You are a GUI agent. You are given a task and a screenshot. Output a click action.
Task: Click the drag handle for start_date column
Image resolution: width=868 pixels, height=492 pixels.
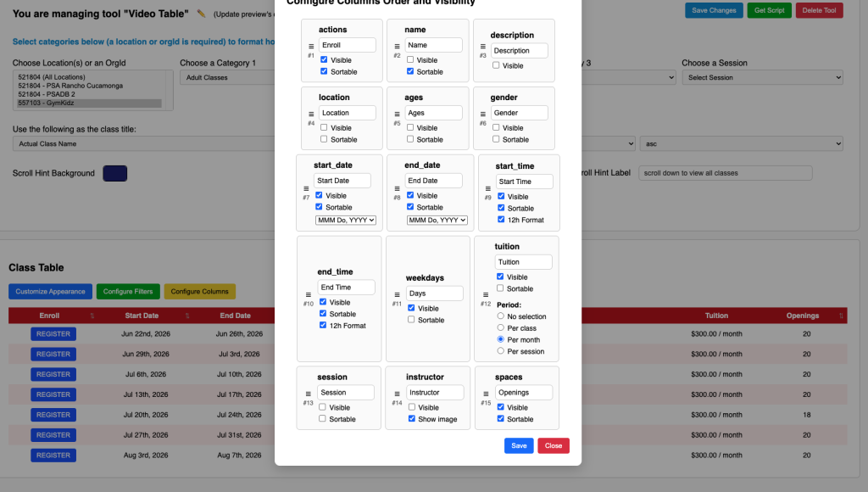(306, 188)
